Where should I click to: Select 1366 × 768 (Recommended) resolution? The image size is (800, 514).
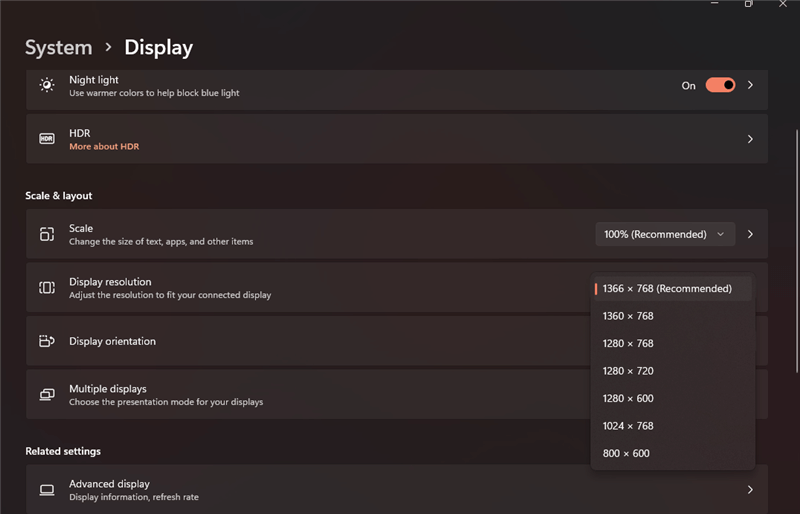tap(667, 289)
